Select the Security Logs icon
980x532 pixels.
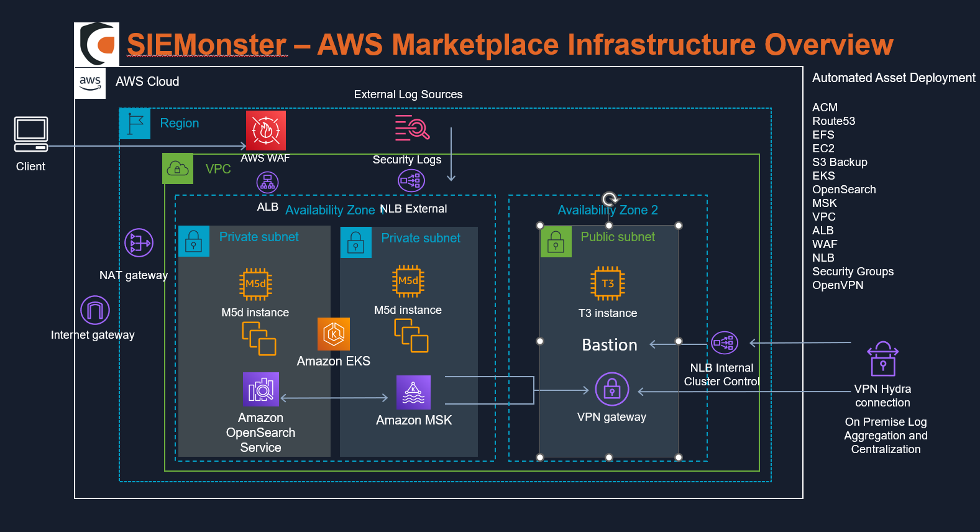pyautogui.click(x=412, y=128)
